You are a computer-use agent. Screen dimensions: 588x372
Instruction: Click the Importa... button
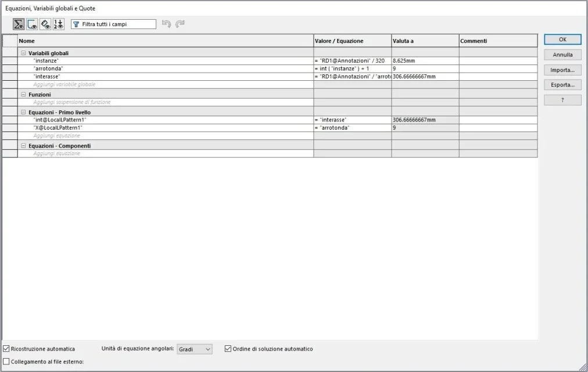tap(562, 70)
